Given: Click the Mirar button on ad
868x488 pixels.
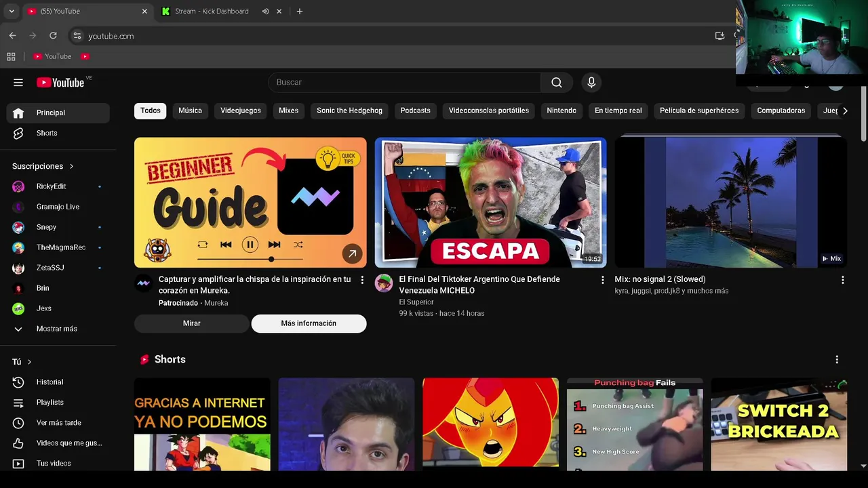Looking at the screenshot, I should 192,324.
